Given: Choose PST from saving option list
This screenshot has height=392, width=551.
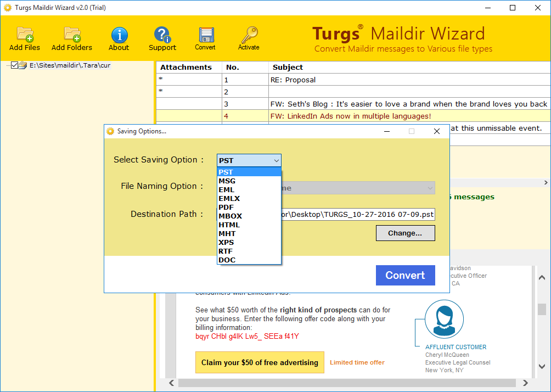Looking at the screenshot, I should 249,172.
